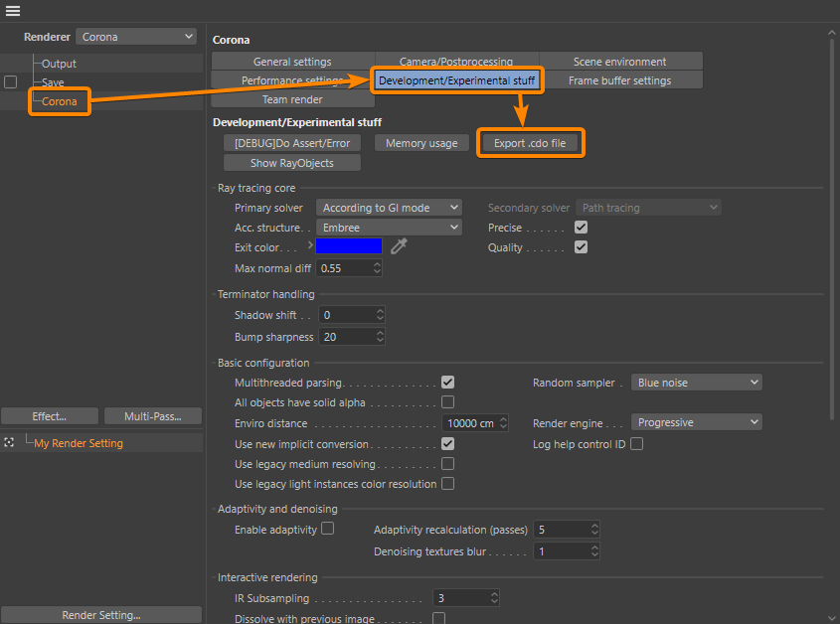The image size is (840, 624).
Task: Open the Renderer dropdown
Action: [136, 37]
